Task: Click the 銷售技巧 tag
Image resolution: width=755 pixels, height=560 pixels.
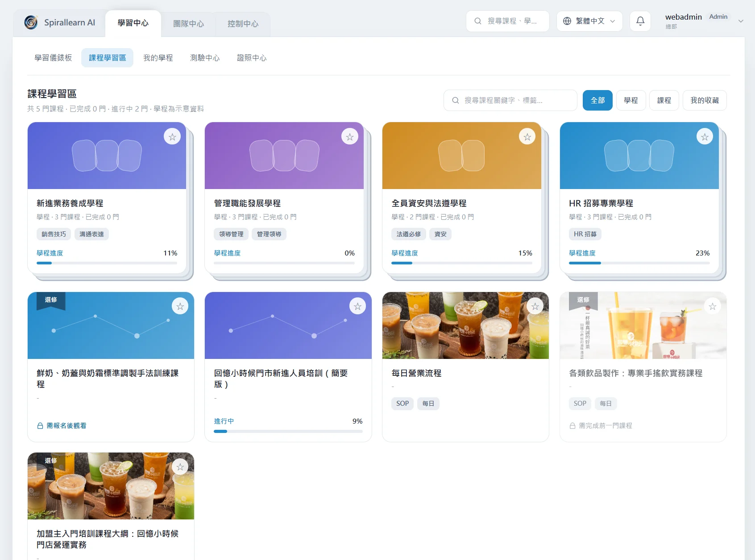Action: (x=54, y=234)
